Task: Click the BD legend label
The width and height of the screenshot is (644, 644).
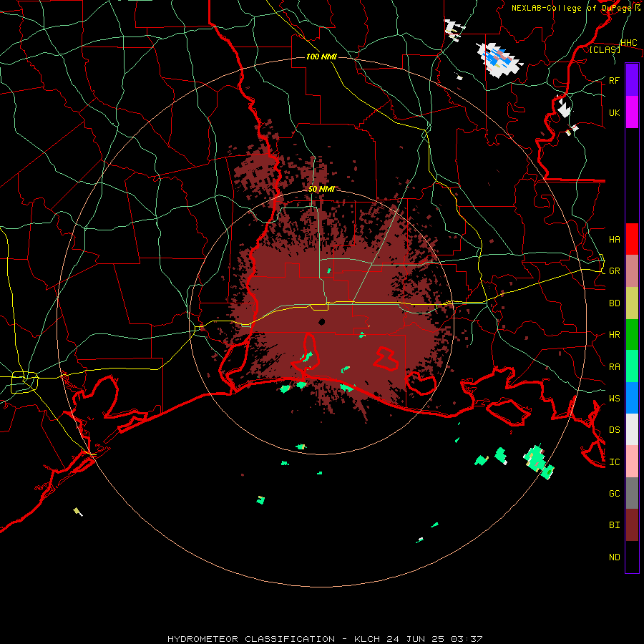Action: tap(615, 303)
